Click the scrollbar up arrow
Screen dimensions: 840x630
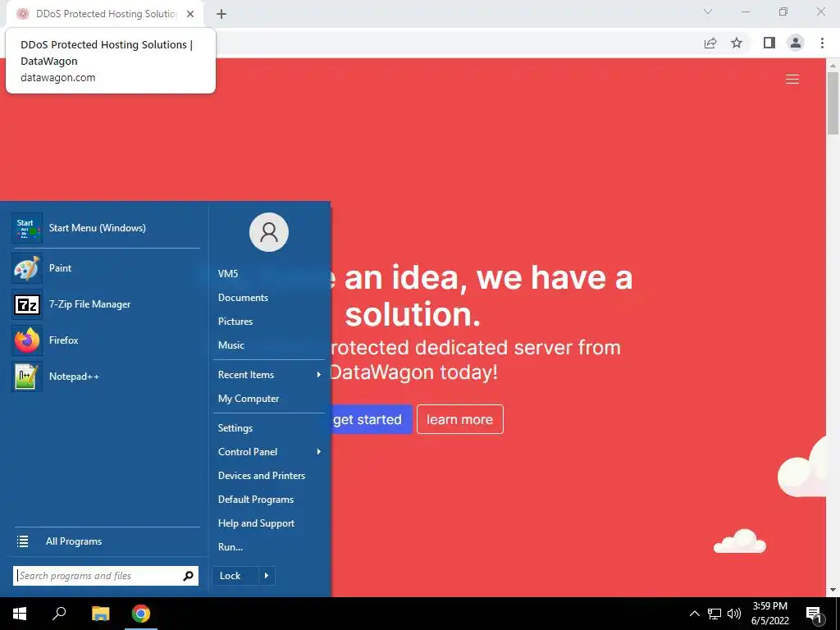point(833,66)
